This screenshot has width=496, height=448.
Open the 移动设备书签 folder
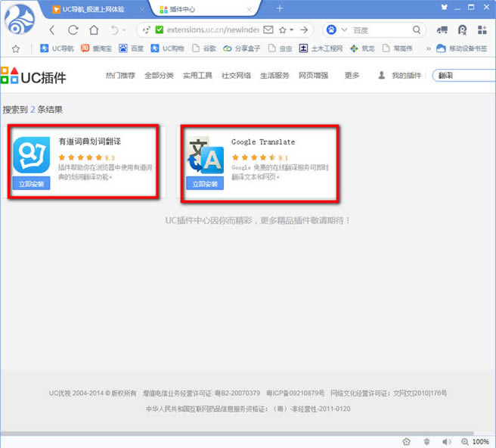point(461,48)
